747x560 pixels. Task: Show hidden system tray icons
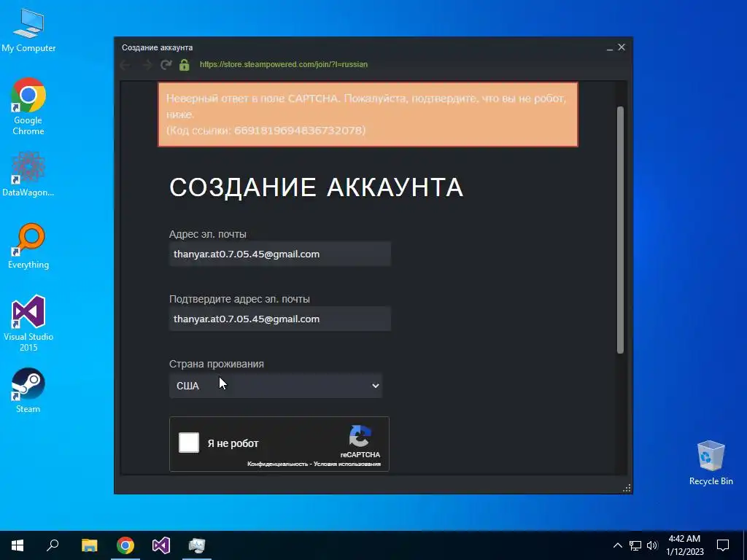617,545
